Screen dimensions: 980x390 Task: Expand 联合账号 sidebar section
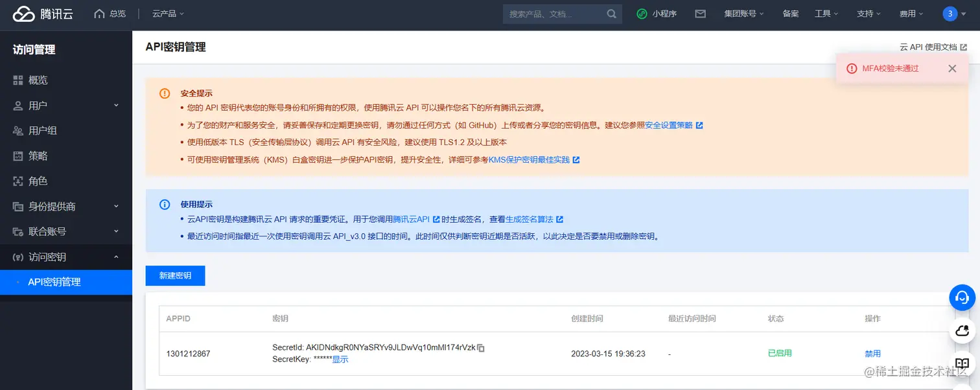point(66,231)
